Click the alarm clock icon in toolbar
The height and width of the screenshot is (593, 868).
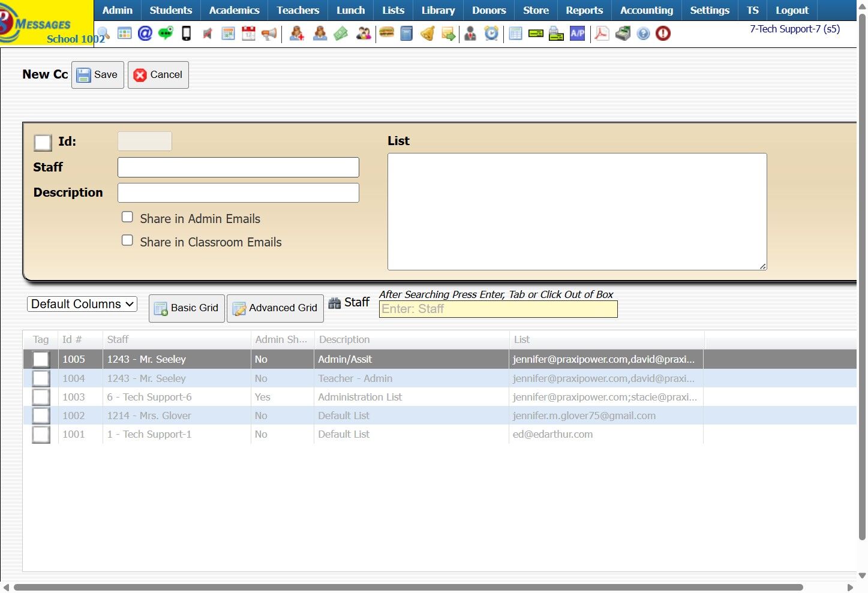point(491,34)
